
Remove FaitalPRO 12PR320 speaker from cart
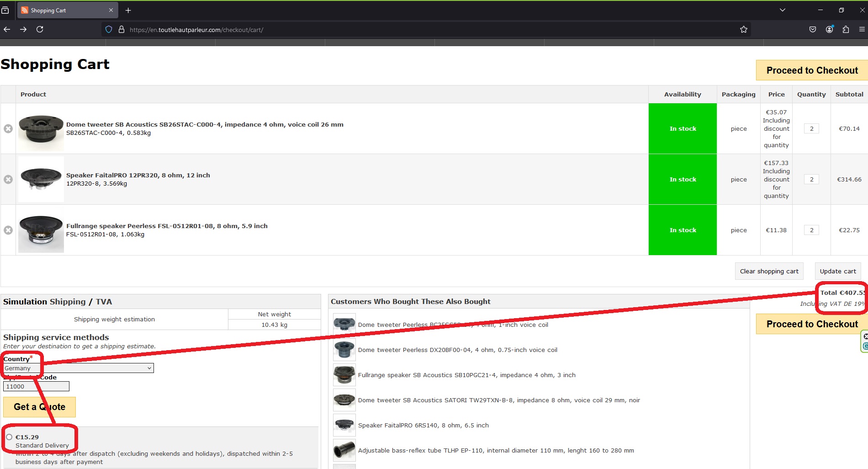pos(8,179)
